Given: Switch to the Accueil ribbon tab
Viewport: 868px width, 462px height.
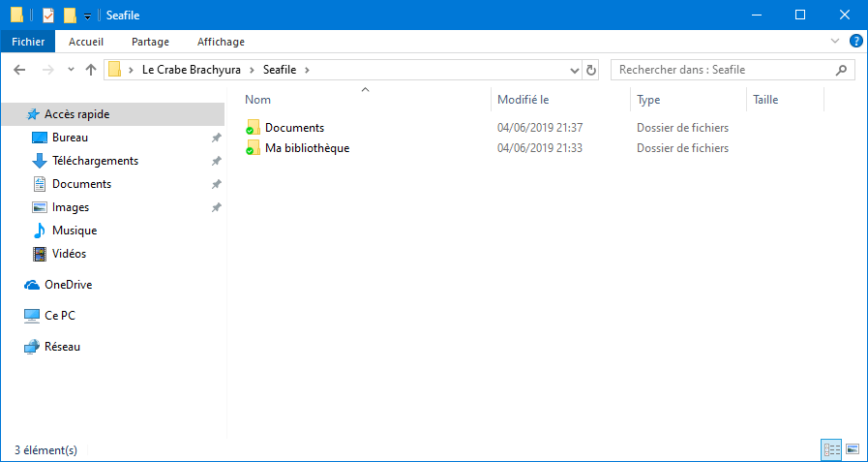Looking at the screenshot, I should [x=86, y=42].
